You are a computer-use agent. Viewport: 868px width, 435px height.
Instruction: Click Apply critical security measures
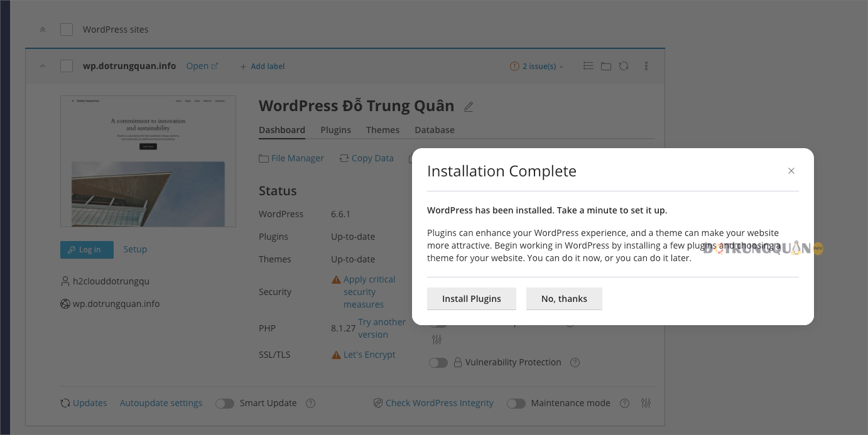coord(369,292)
